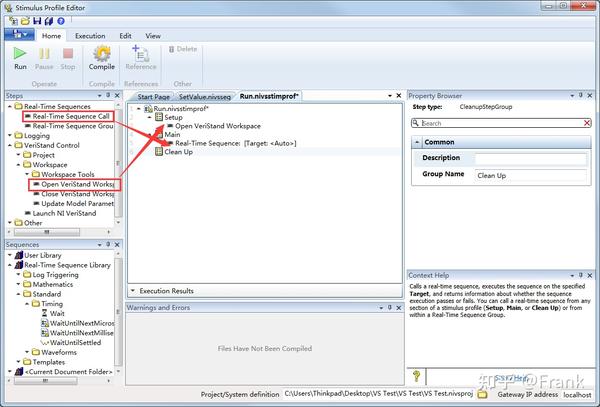600x407 pixels.
Task: Expand the Logging folder in Steps
Action: tap(10, 135)
